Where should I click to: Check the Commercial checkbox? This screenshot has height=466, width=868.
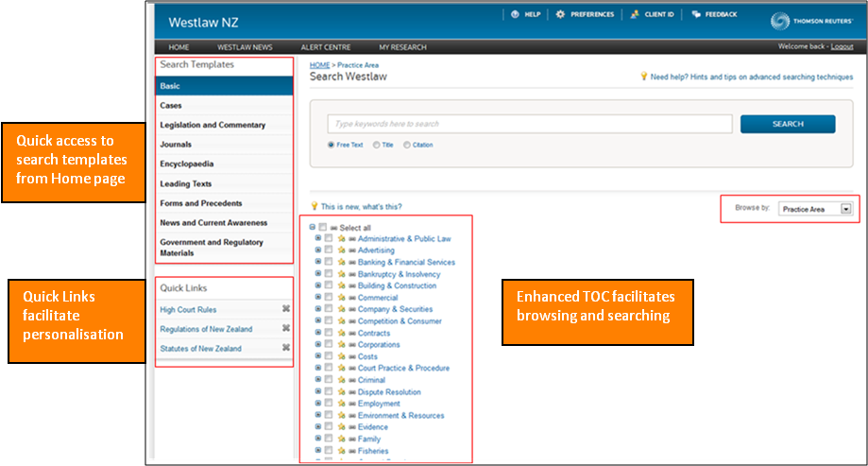(x=329, y=297)
